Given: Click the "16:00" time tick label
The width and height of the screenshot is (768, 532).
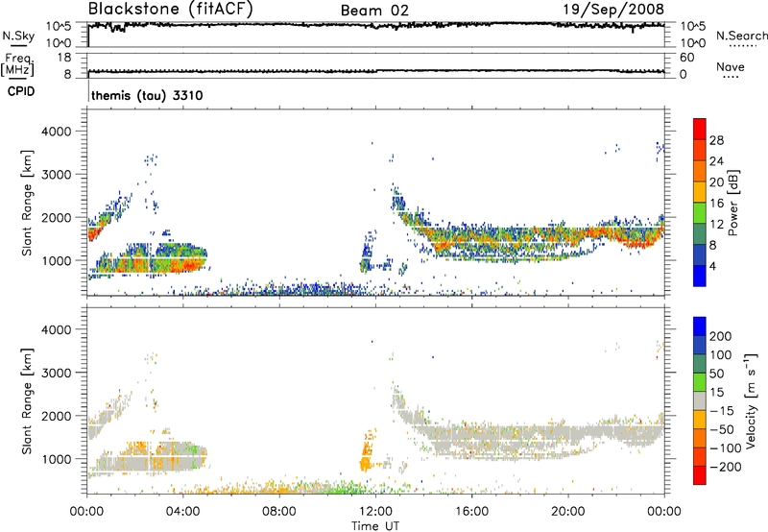Looking at the screenshot, I should (471, 512).
